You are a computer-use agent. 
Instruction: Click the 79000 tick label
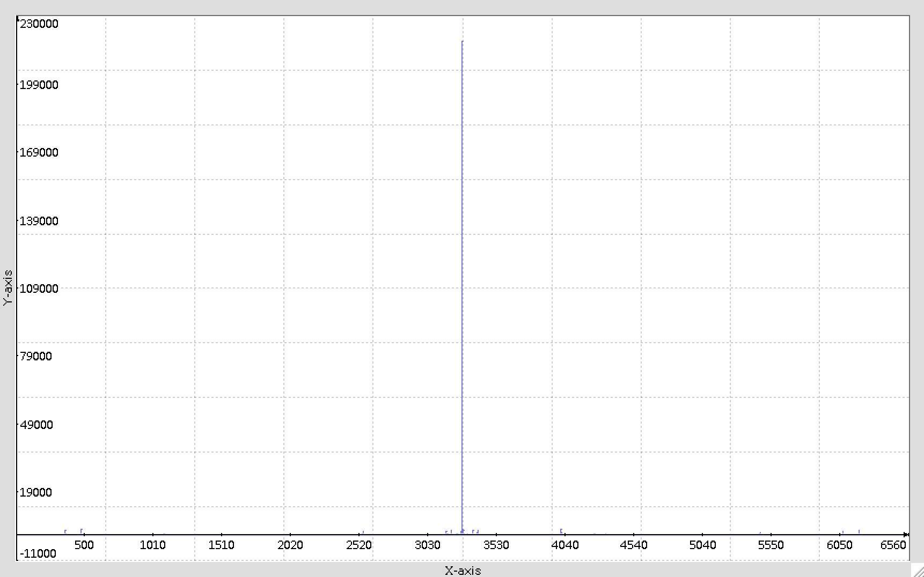click(x=35, y=356)
